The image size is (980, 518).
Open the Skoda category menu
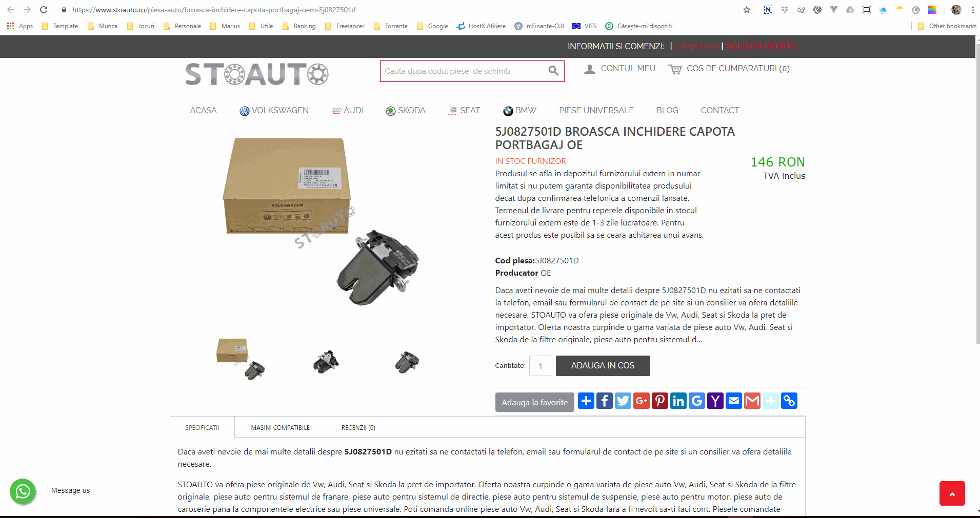pyautogui.click(x=406, y=110)
